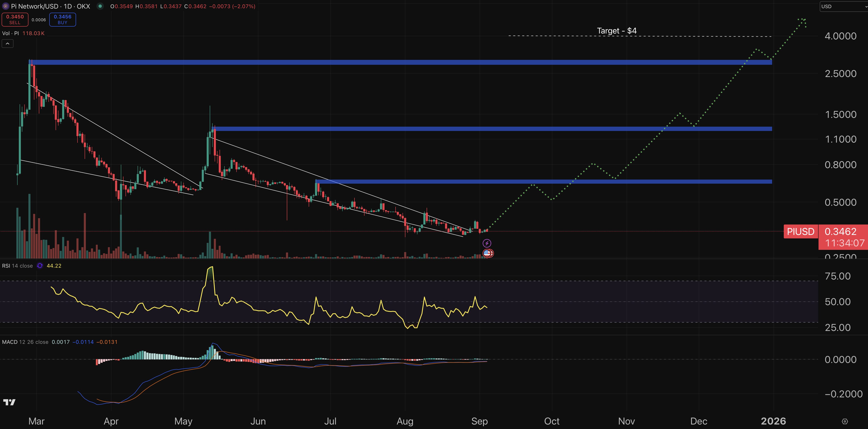Click the US flag economic events icon
The width and height of the screenshot is (868, 429).
(488, 253)
